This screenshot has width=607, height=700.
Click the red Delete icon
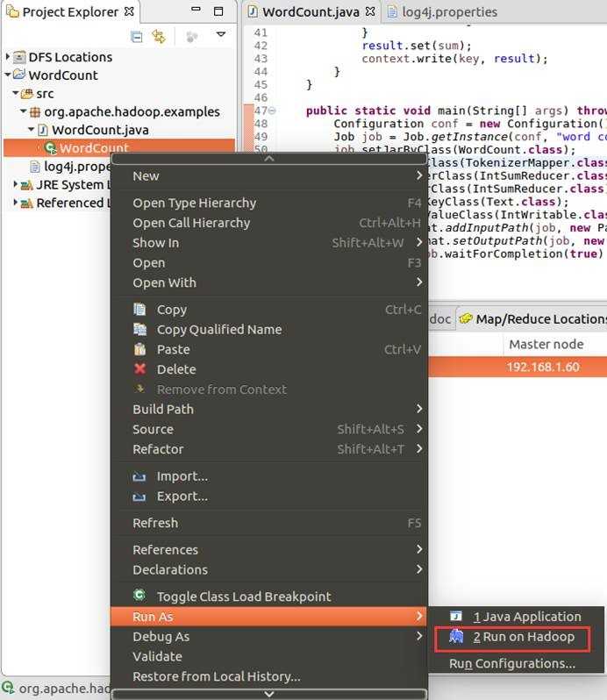tap(139, 368)
